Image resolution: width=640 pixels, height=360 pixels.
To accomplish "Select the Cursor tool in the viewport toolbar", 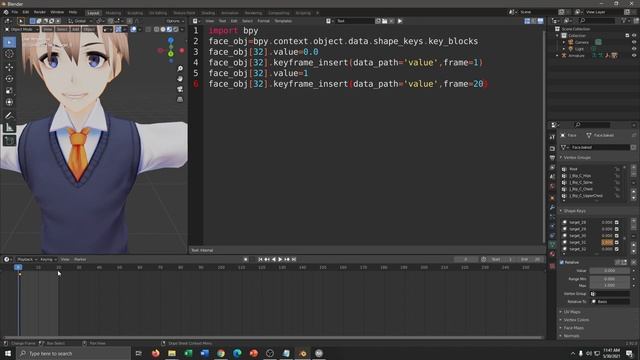I will [x=9, y=54].
